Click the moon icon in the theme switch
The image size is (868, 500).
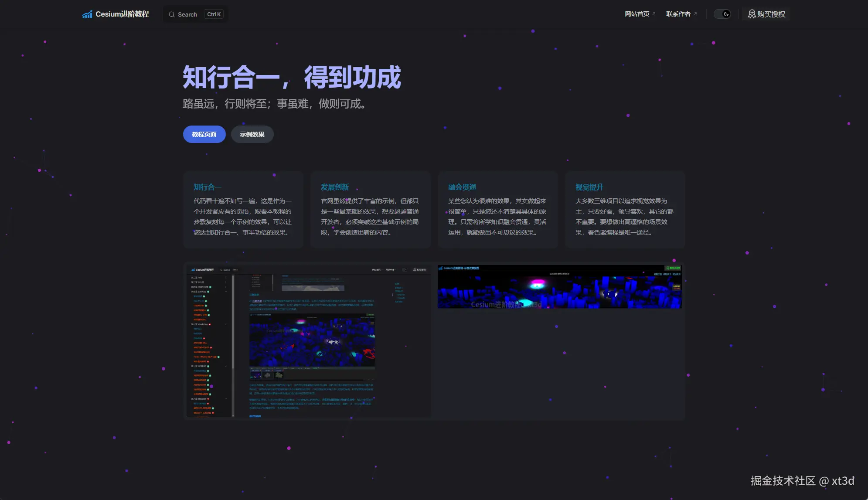[726, 14]
